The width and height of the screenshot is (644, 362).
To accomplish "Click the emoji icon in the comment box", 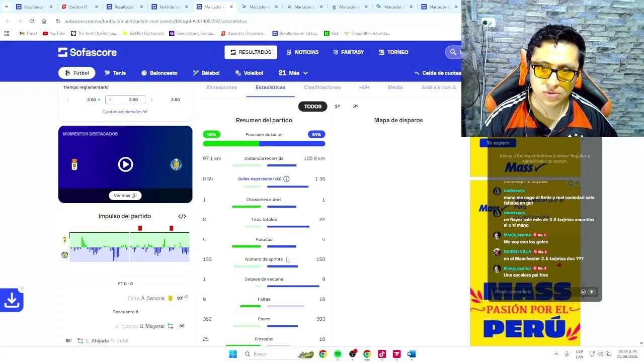I will coord(583,292).
